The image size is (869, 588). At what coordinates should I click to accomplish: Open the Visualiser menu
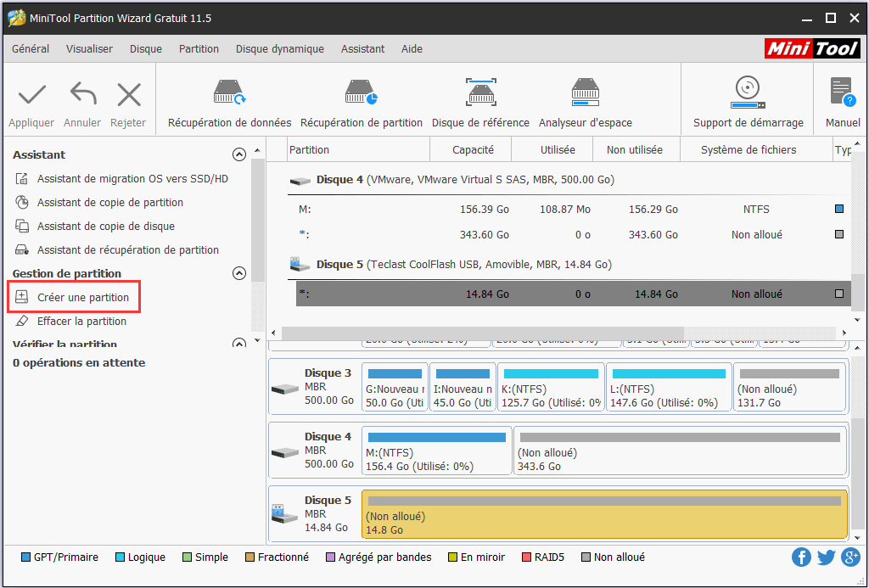[x=89, y=48]
